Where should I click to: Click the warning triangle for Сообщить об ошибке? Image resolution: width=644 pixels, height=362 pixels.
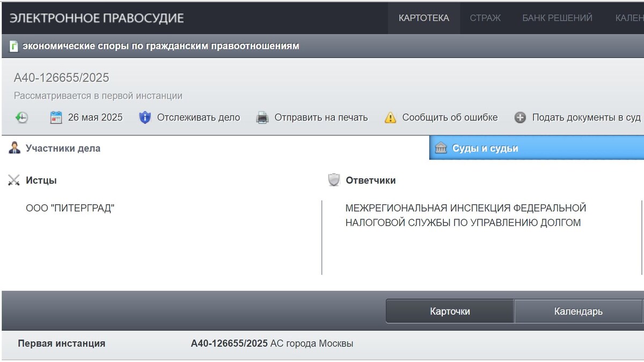(x=390, y=117)
